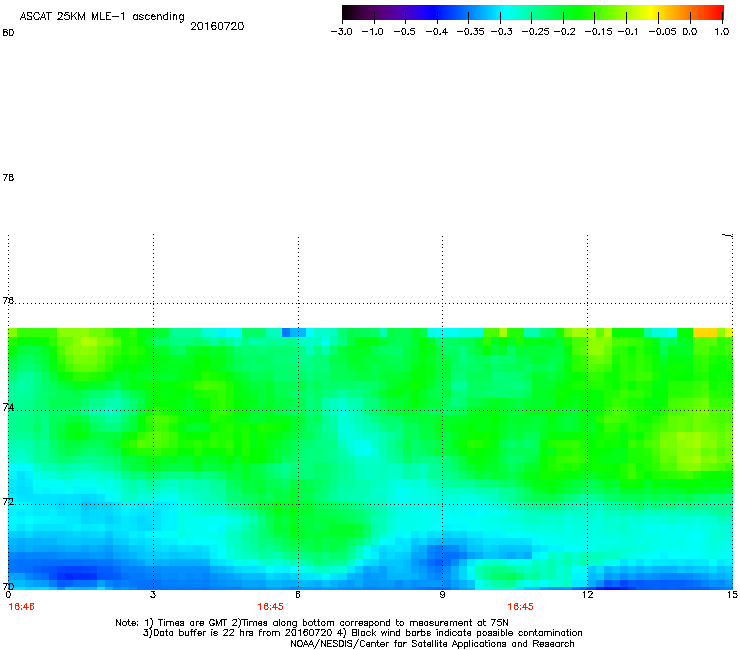The image size is (740, 650).
Task: Select latitude axis label "80"
Action: 8,33
